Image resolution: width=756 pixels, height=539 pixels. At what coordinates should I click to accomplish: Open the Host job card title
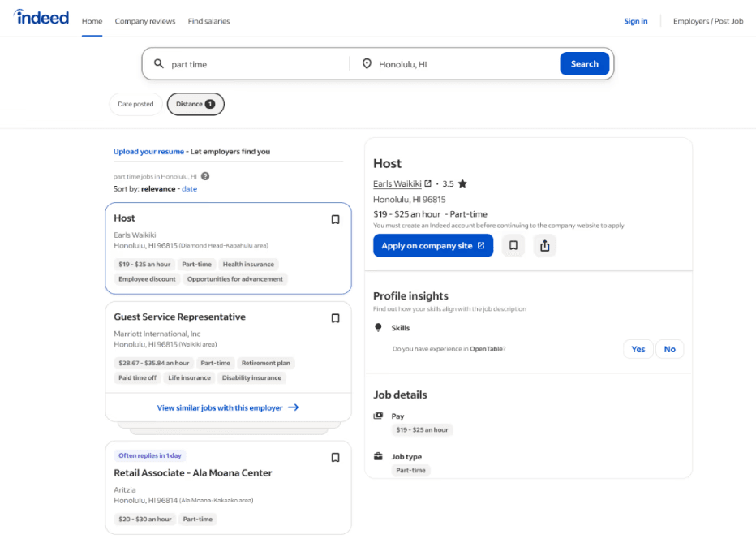(124, 218)
